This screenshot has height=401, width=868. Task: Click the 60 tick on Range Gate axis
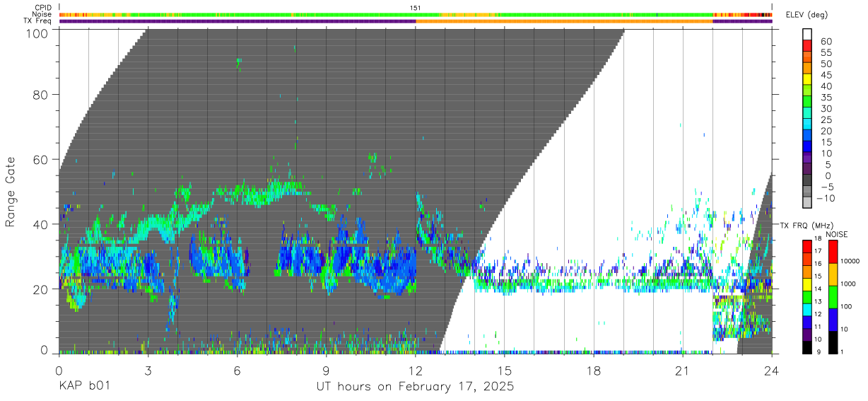pos(40,160)
